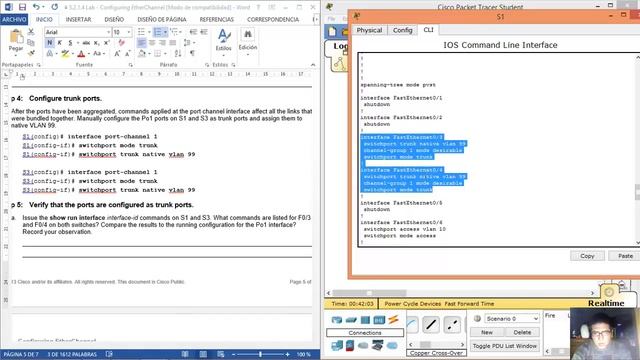
Task: Click the Redo icon in Word's title bar
Action: pos(54,7)
